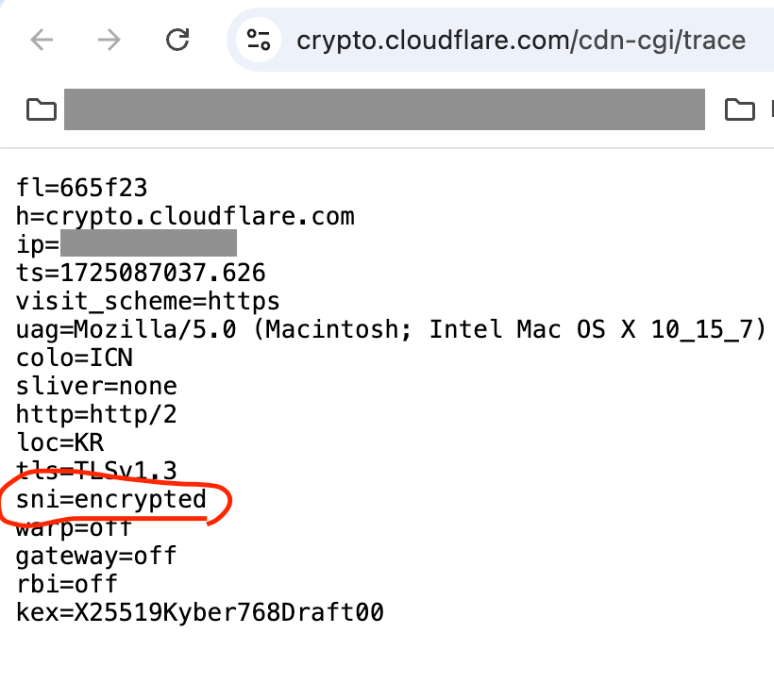Image resolution: width=774 pixels, height=700 pixels.
Task: Click the kex=X25519Kyber768Draft00 line
Action: click(x=199, y=612)
